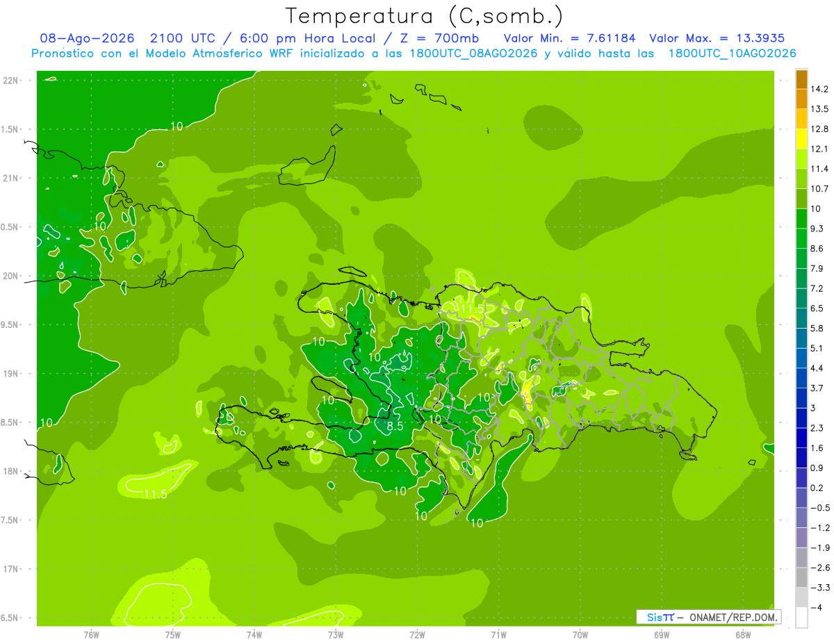
Task: Click the 75W longitude axis label
Action: tap(172, 635)
